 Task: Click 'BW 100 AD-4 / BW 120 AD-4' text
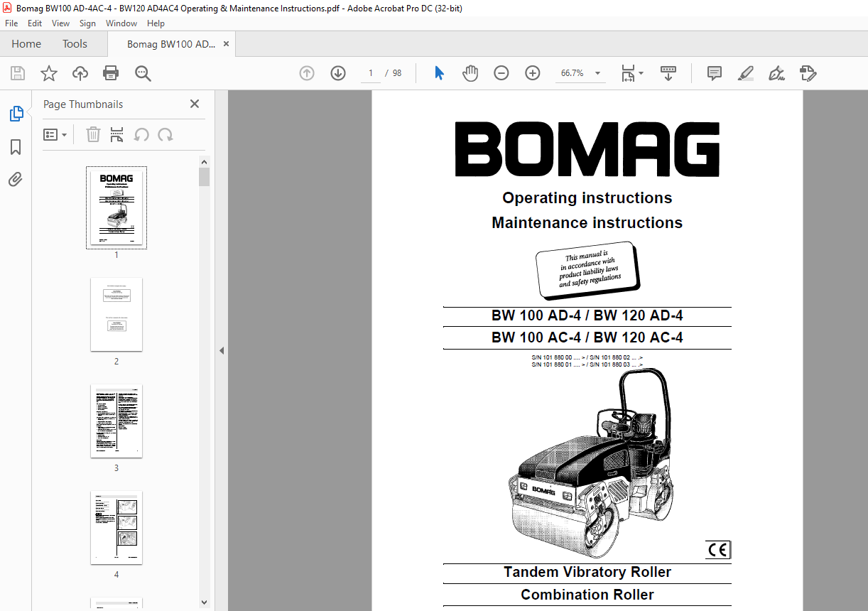587,315
